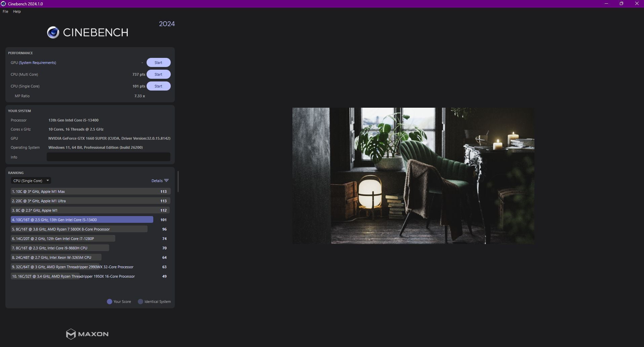Select the Core i7-1280P ranking row

(90, 239)
